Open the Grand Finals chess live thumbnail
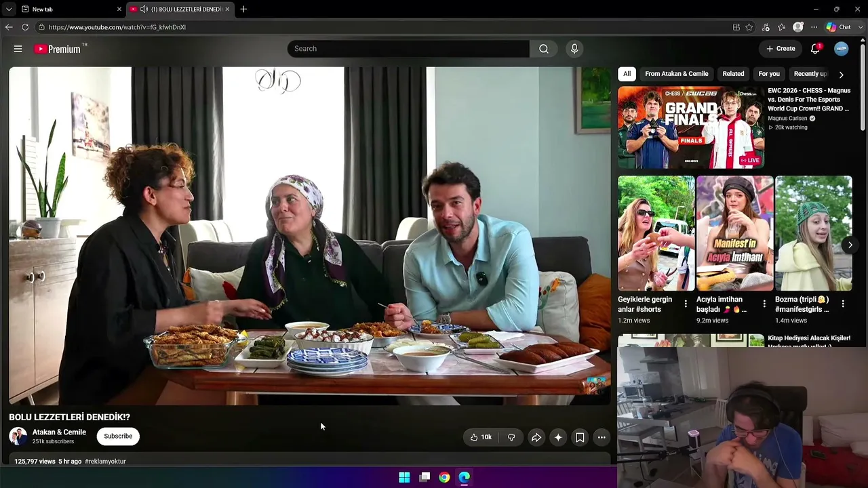This screenshot has height=488, width=868. coord(691,127)
